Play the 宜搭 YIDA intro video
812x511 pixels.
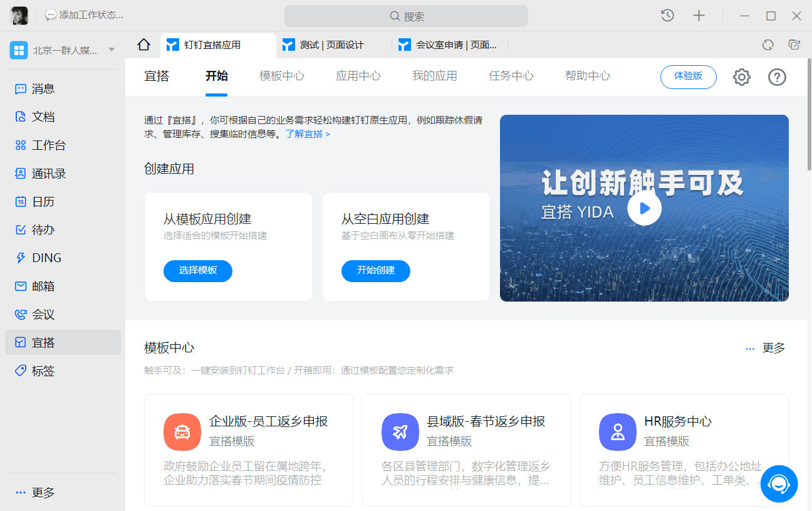pyautogui.click(x=644, y=208)
